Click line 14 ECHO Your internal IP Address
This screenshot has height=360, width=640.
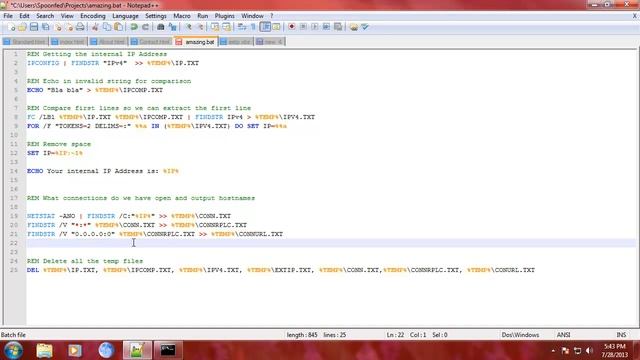[103, 171]
